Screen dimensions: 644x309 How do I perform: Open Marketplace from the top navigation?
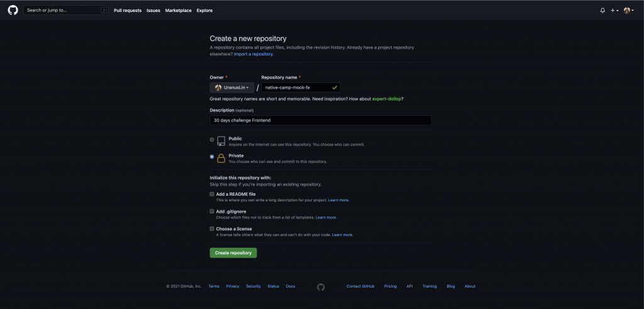tap(178, 11)
